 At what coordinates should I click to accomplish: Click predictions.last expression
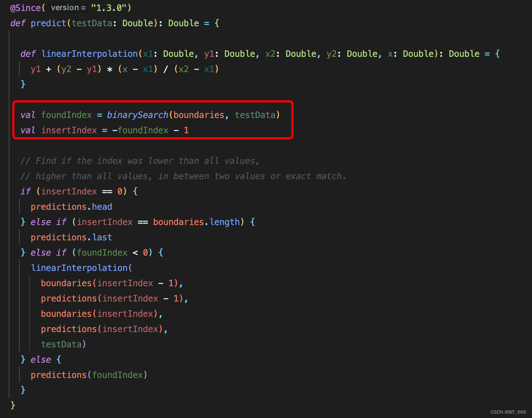[x=71, y=237]
